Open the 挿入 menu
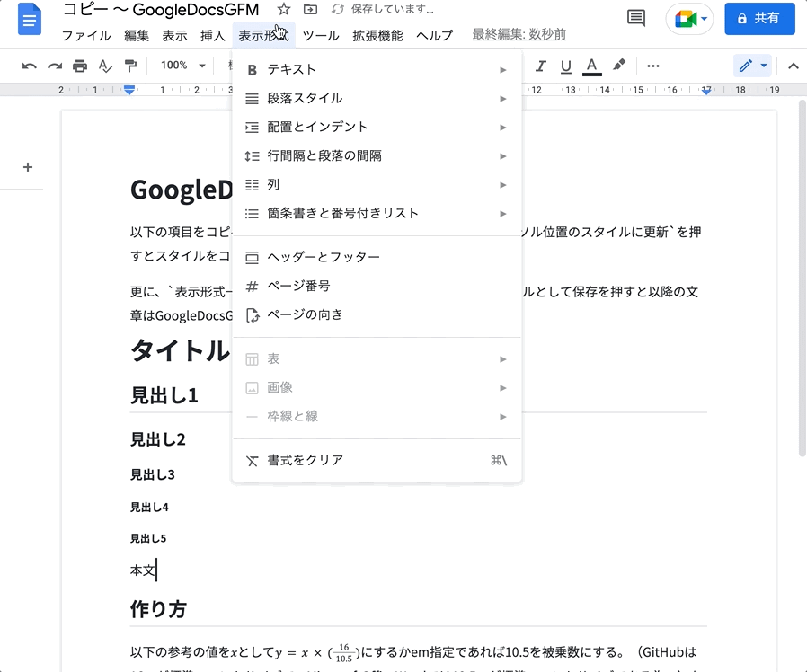The height and width of the screenshot is (672, 807). click(213, 36)
